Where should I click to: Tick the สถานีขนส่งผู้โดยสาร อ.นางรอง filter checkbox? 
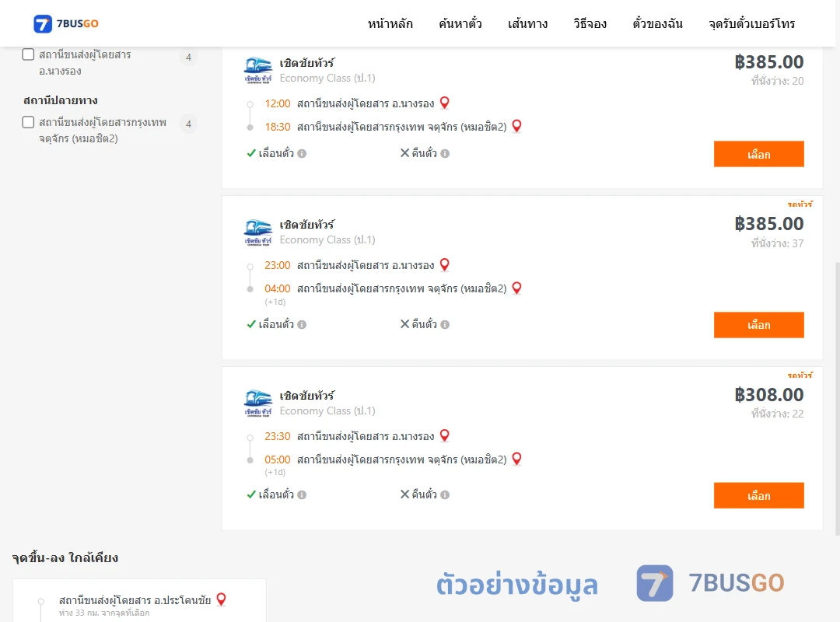[x=29, y=54]
